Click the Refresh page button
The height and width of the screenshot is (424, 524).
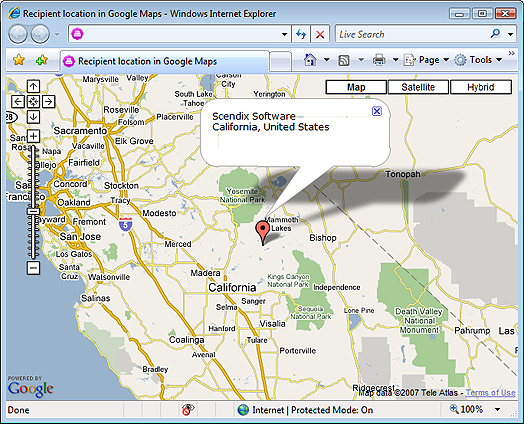[x=301, y=34]
